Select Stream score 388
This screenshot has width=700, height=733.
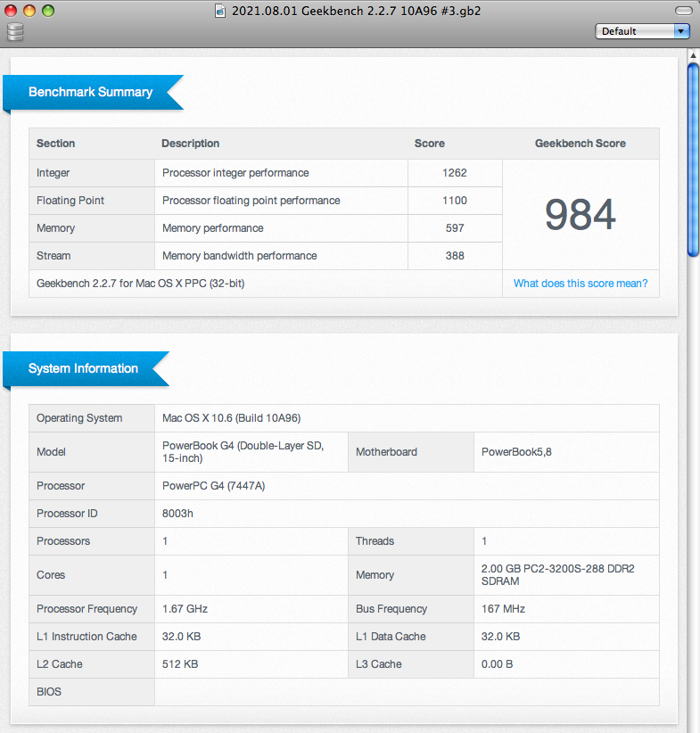coord(455,255)
